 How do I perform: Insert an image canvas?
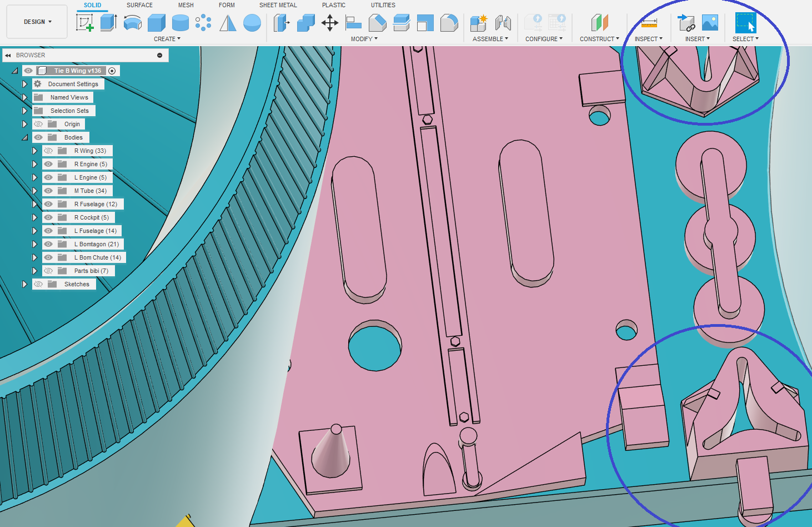710,23
